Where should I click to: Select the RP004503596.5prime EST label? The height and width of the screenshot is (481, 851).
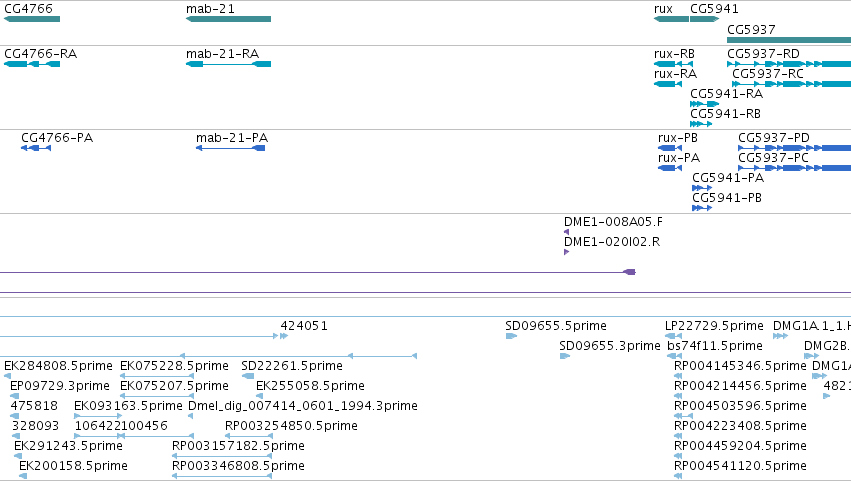click(x=740, y=406)
